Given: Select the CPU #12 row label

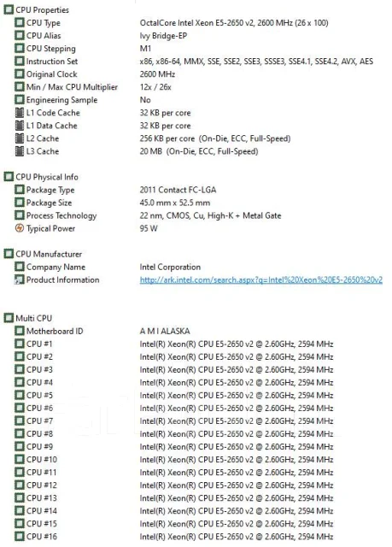Looking at the screenshot, I should pyautogui.click(x=42, y=485).
